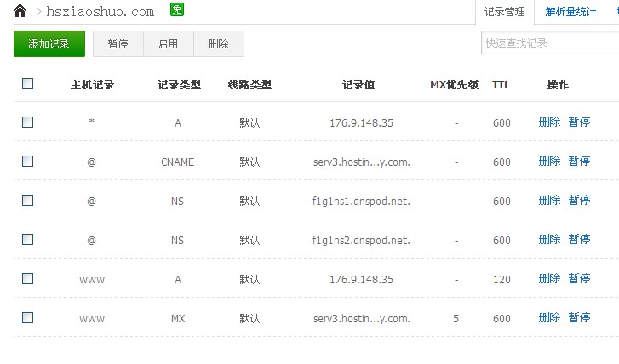619x364 pixels.
Task: Delete the @ CNAME record
Action: (x=549, y=161)
